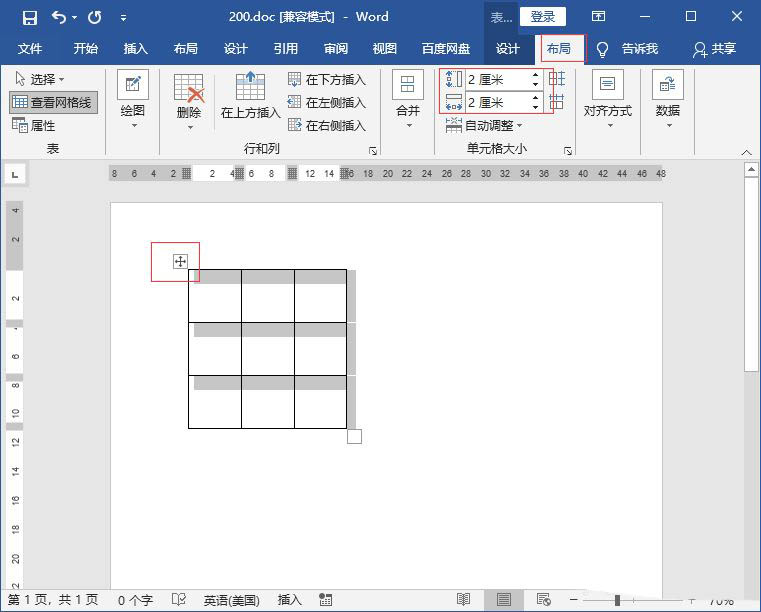Click the Undo arrow icon
The image size is (761, 612).
click(59, 17)
